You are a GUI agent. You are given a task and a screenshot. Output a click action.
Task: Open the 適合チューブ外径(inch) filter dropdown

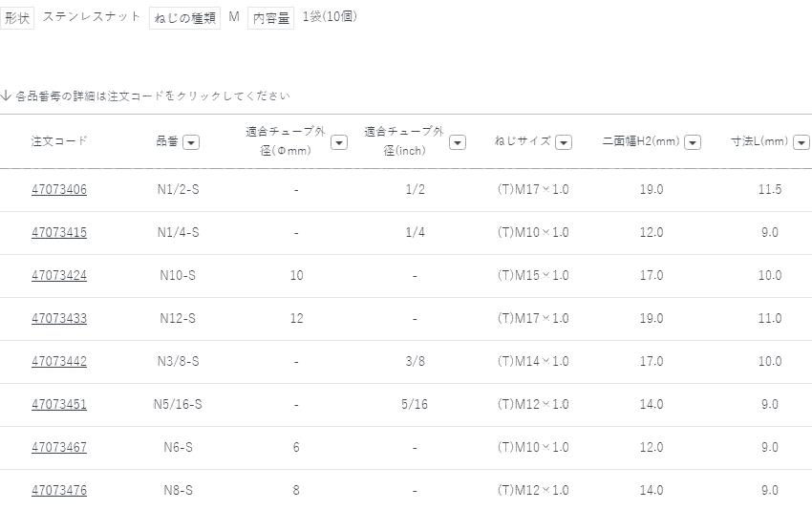(x=457, y=142)
